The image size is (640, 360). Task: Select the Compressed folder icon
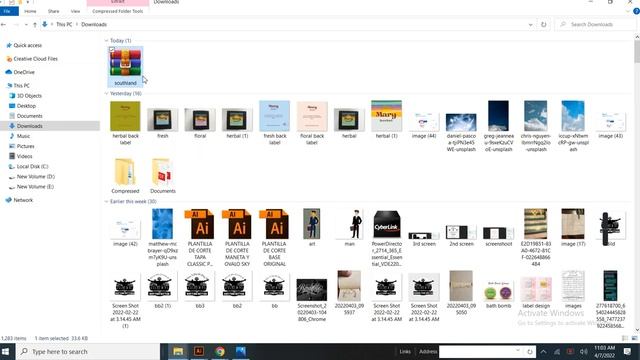(125, 172)
